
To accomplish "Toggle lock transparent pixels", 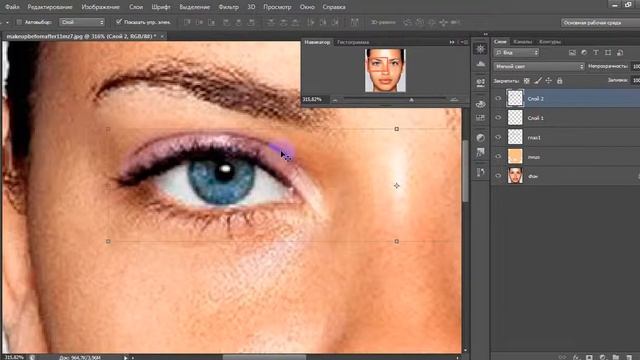I will coord(527,81).
